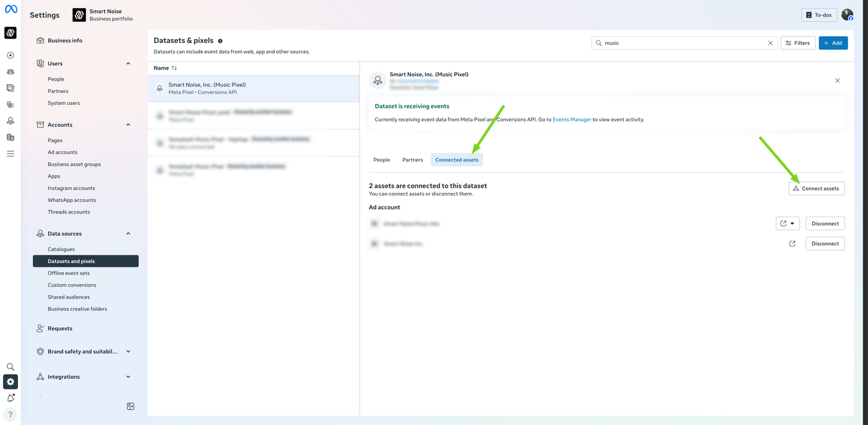868x425 pixels.
Task: Open the settings gear in left rail
Action: pos(11,382)
